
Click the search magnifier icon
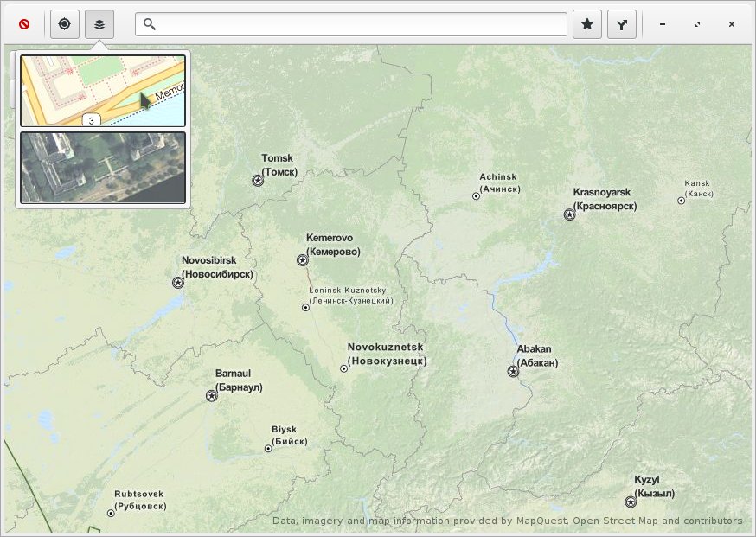[150, 24]
